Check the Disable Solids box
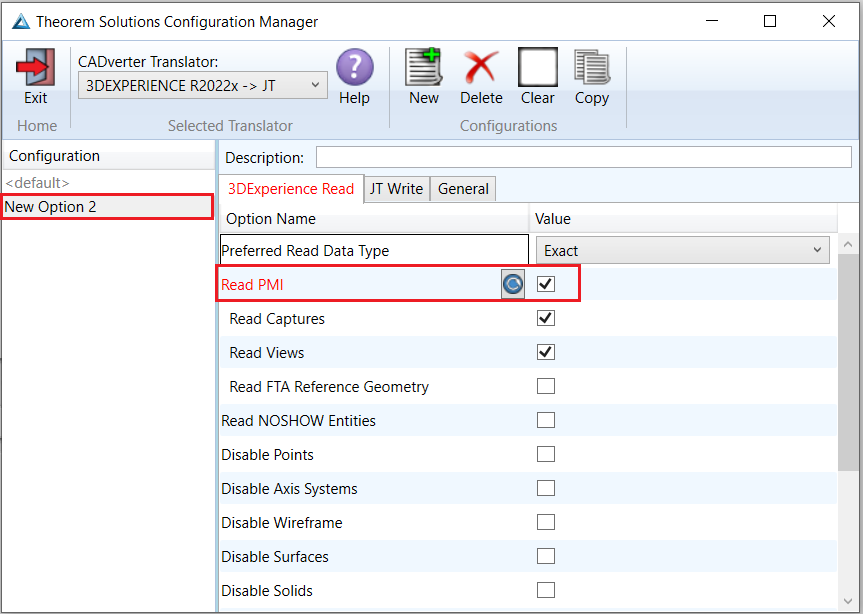This screenshot has height=614, width=863. pyautogui.click(x=546, y=590)
